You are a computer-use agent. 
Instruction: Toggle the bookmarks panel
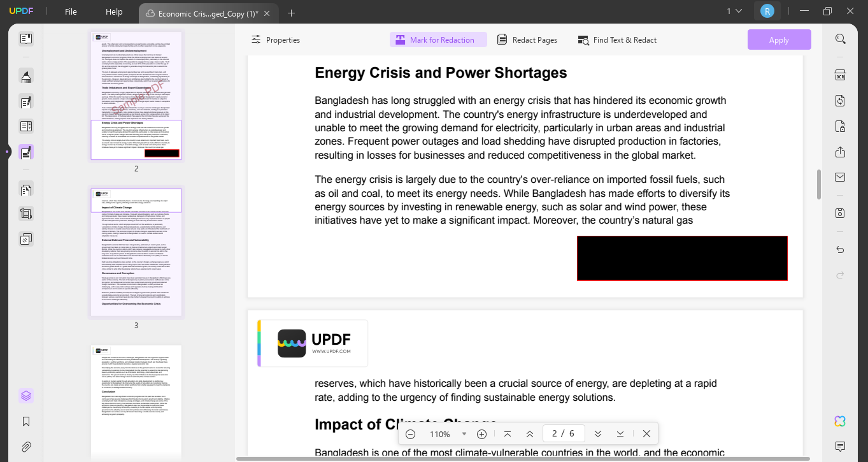[x=26, y=421]
